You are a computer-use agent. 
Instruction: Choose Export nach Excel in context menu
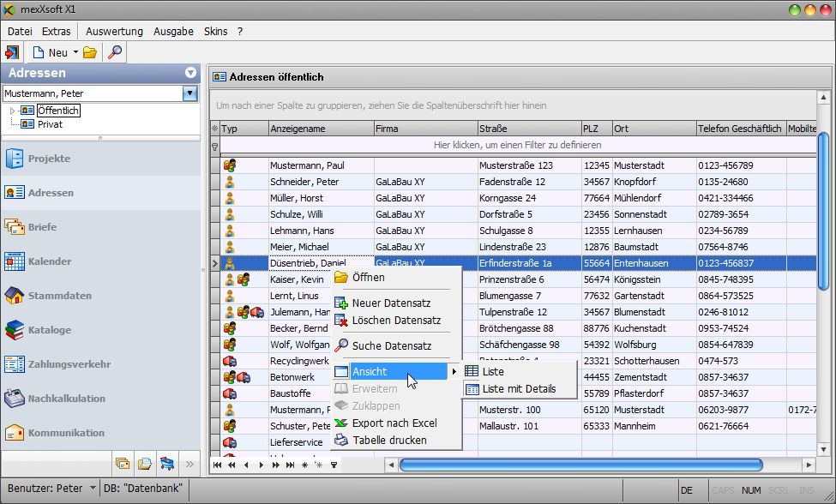(x=396, y=423)
